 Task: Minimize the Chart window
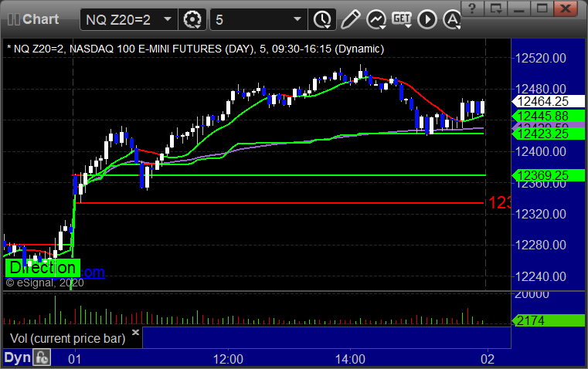click(519, 8)
